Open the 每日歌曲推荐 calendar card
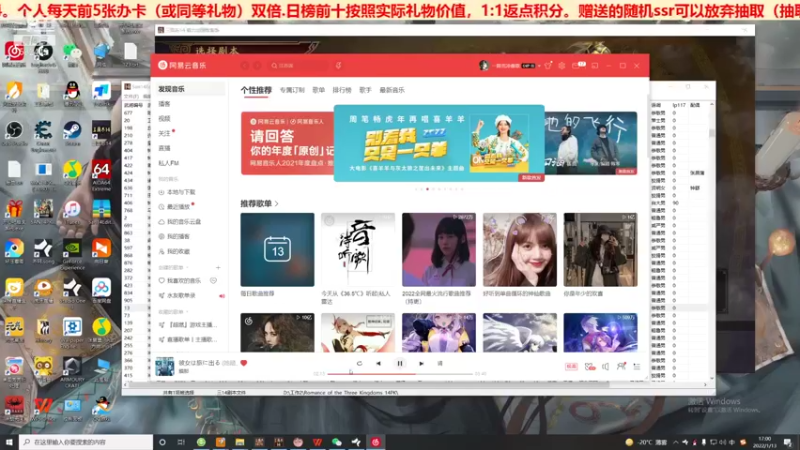 tap(278, 249)
